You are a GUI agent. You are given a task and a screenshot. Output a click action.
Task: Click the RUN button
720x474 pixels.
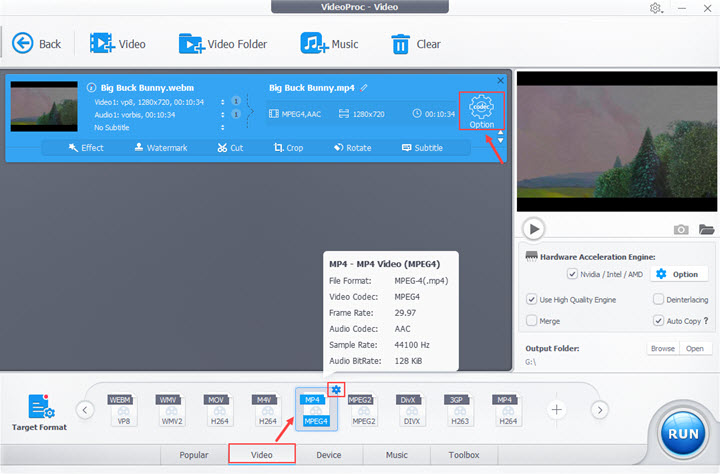[x=683, y=433]
